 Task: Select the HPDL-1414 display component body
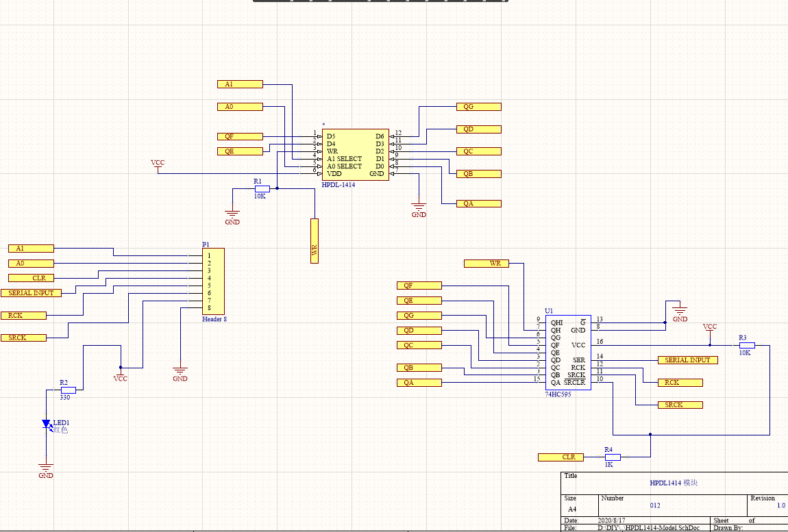click(356, 155)
